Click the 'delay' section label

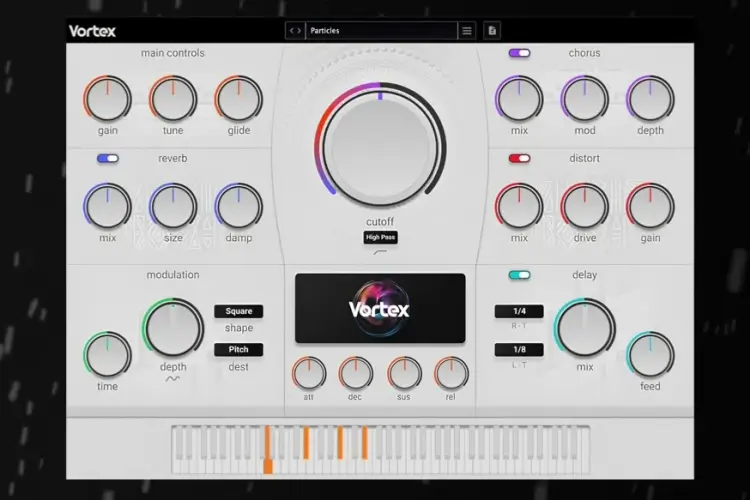point(585,275)
